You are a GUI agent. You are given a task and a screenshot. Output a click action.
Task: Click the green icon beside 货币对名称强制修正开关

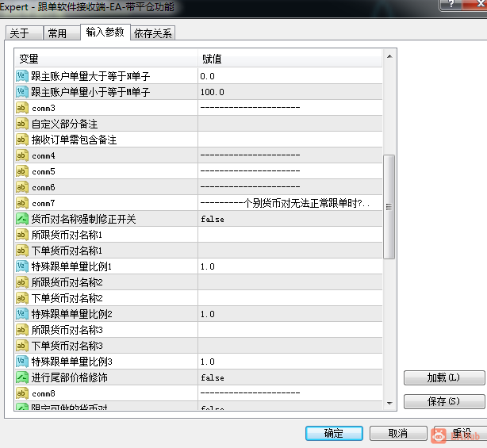tap(21, 219)
